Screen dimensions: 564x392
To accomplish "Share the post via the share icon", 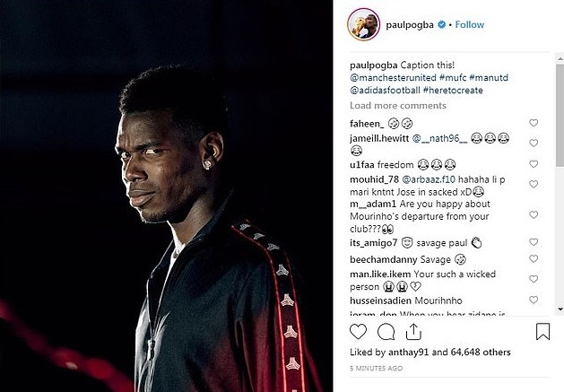I will 413,332.
